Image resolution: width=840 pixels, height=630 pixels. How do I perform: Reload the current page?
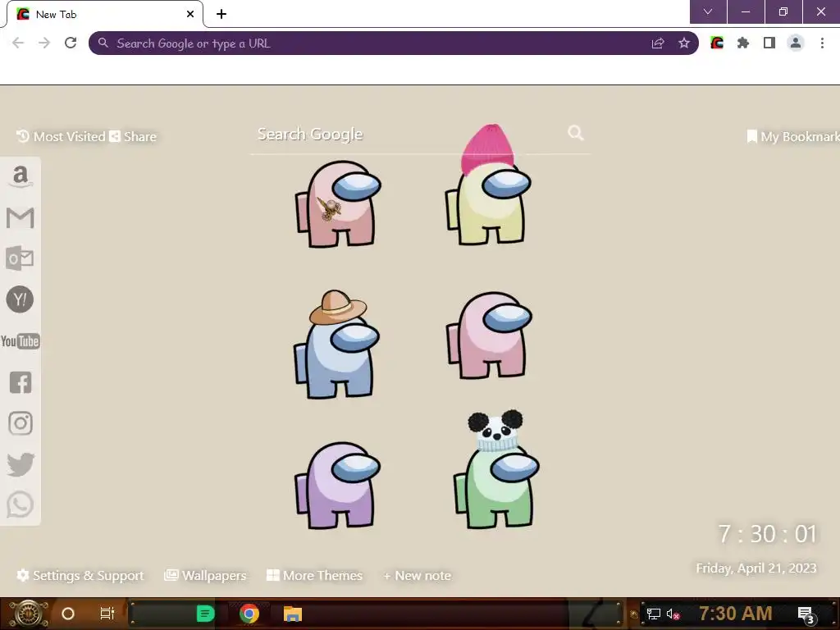(x=71, y=43)
